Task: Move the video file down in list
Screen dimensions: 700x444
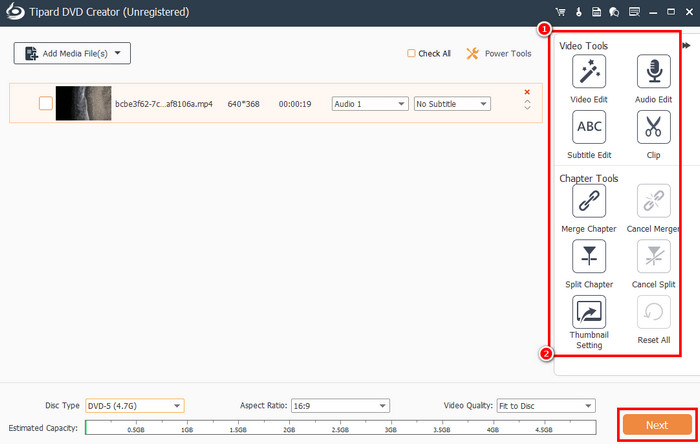Action: [x=527, y=108]
